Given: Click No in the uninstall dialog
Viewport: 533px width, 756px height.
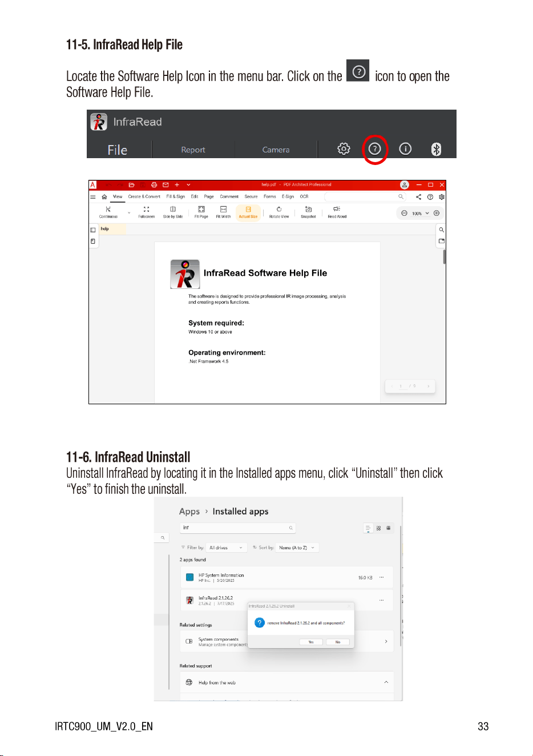Looking at the screenshot, I should [338, 642].
